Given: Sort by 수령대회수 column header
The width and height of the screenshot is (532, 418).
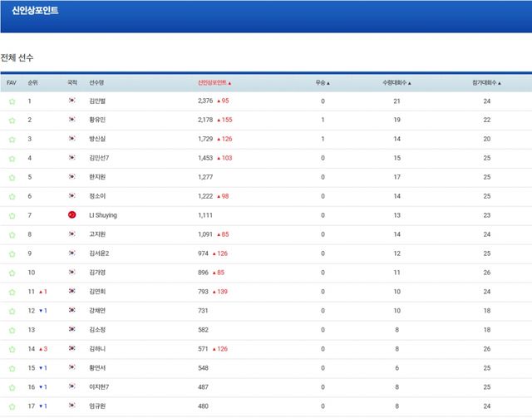Looking at the screenshot, I should click(397, 83).
